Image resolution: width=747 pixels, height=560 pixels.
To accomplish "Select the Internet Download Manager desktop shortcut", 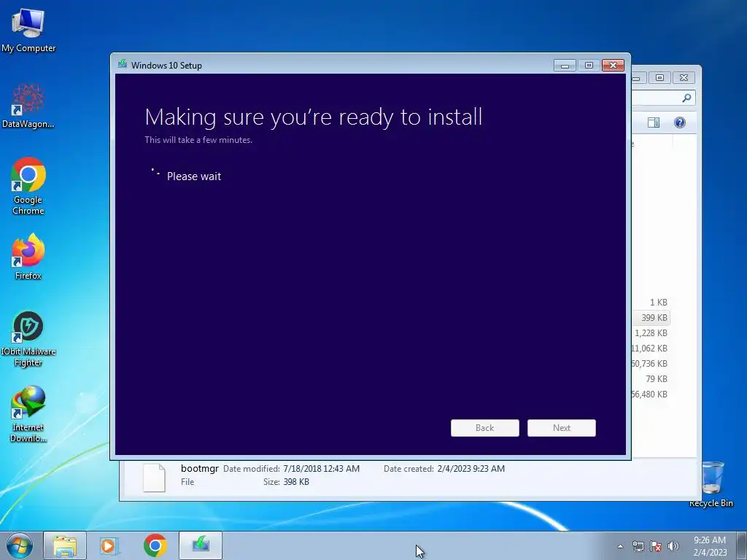I will coord(28,413).
